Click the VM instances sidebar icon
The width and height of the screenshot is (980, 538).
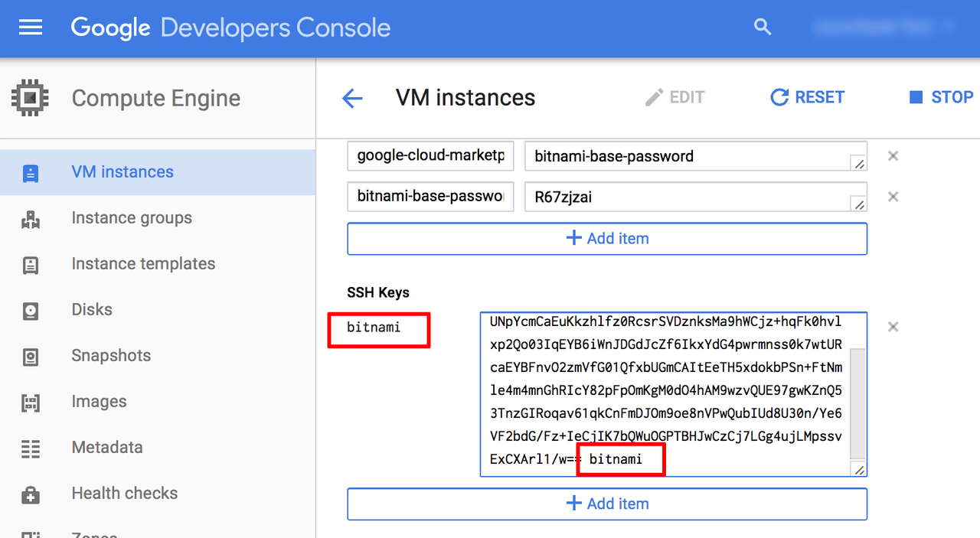point(31,173)
